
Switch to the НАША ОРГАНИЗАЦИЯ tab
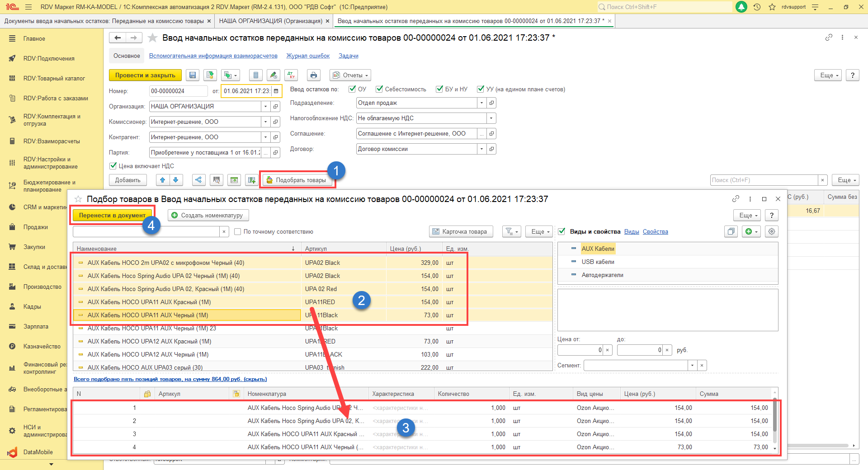pos(270,21)
